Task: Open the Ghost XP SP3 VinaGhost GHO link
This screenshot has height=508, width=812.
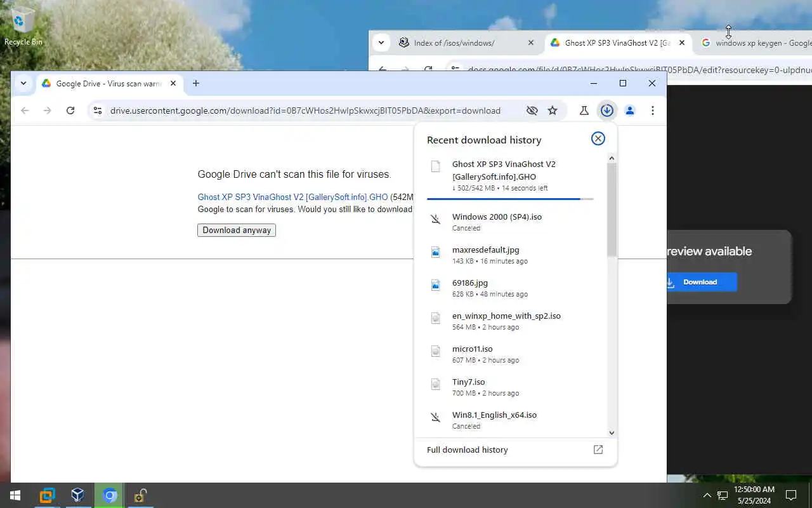Action: pyautogui.click(x=292, y=197)
